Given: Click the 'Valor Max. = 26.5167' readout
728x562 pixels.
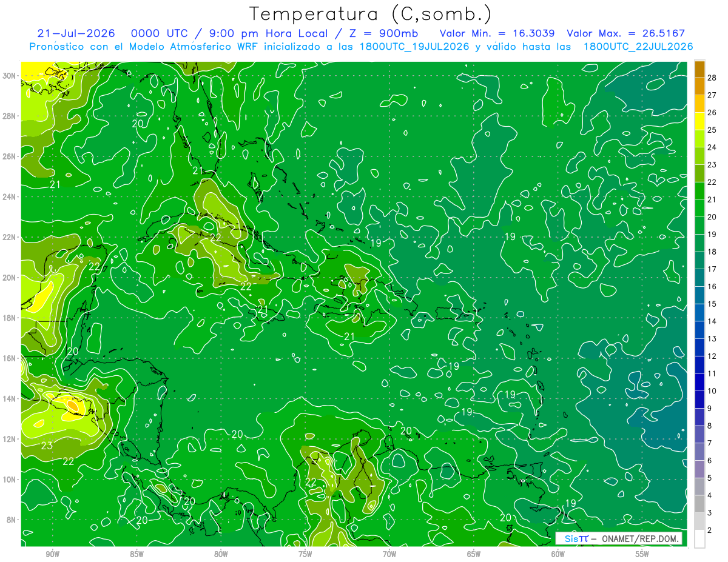Looking at the screenshot, I should point(627,33).
